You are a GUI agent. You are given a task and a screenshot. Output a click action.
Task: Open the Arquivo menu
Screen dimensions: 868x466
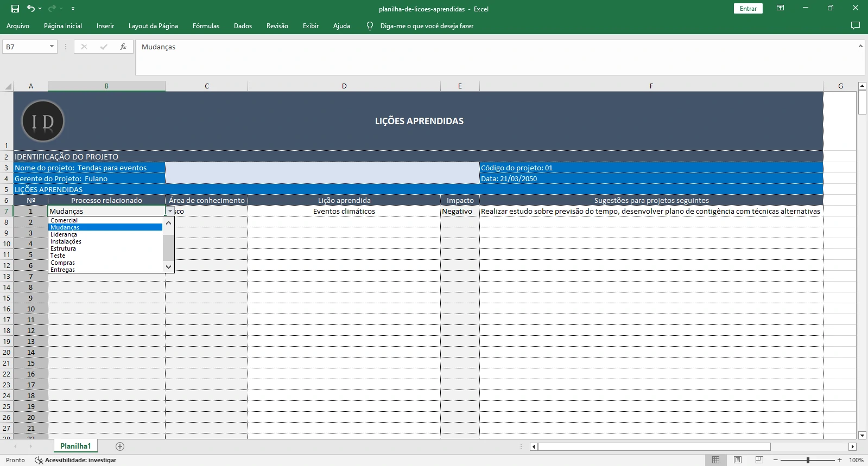coord(18,26)
